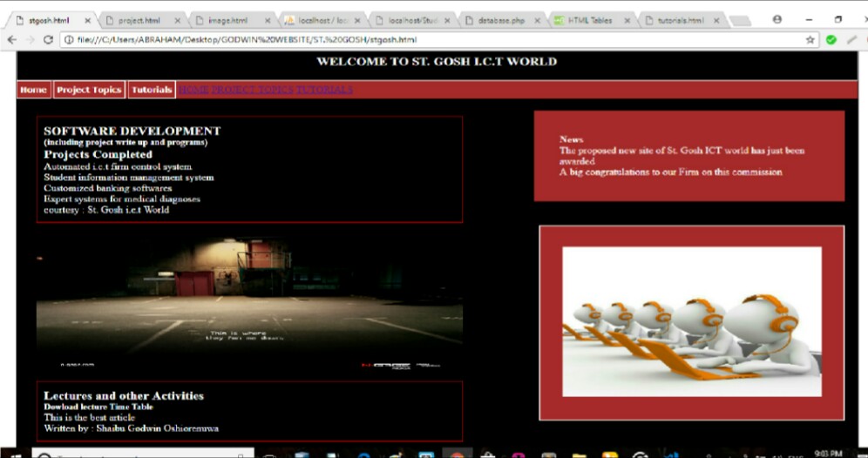Click 'Expert systems for medical diagnoses' text
868x458 pixels.
pos(122,199)
